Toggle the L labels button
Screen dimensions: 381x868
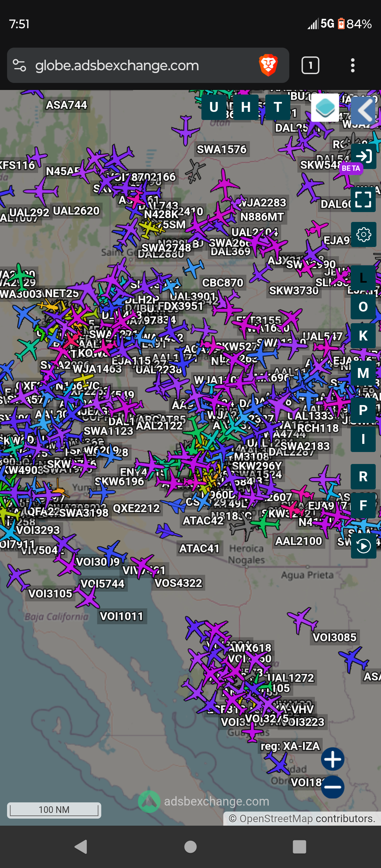tap(363, 278)
